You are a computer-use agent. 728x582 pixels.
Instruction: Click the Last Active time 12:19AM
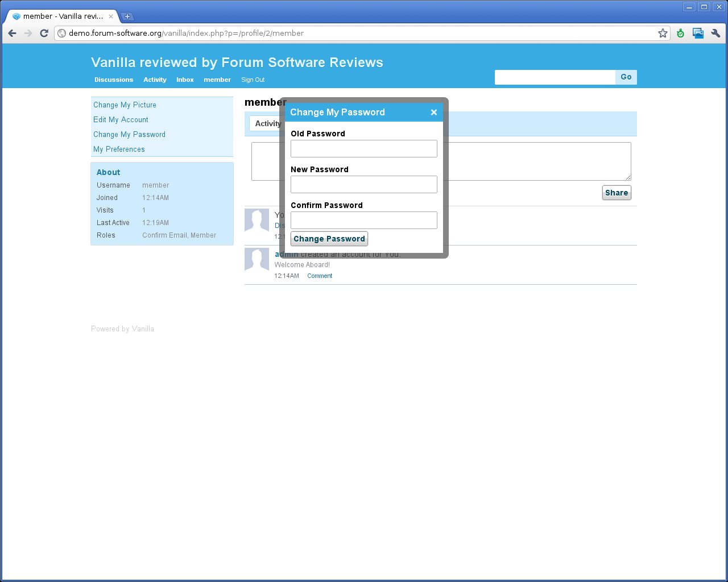point(155,223)
